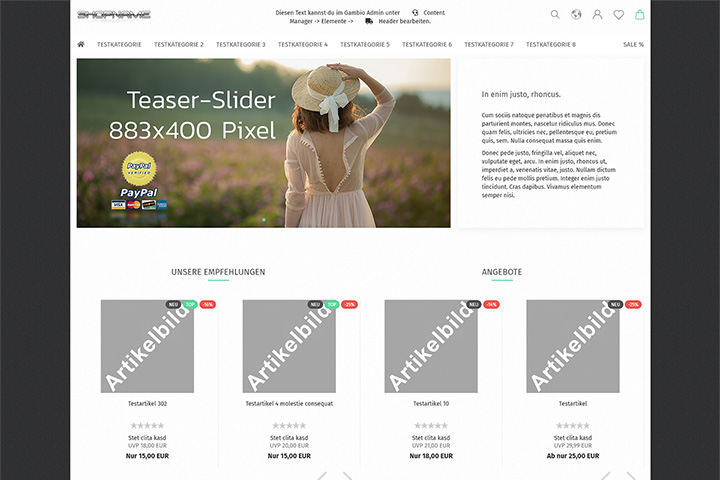Screen dimensions: 720x480
Task: Open Testartikel 4 molestie consequat link
Action: coord(289,403)
